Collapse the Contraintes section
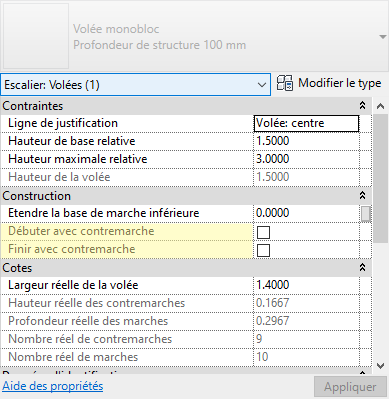The width and height of the screenshot is (389, 399). (x=362, y=106)
